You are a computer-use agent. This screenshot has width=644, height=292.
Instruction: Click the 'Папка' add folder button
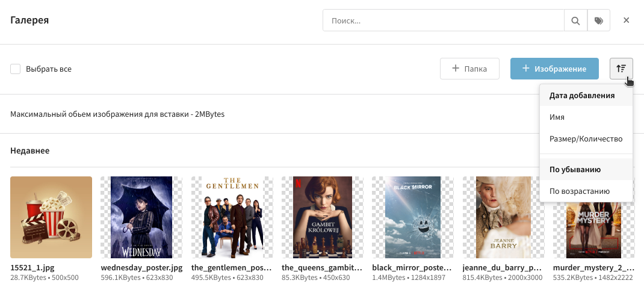[469, 69]
